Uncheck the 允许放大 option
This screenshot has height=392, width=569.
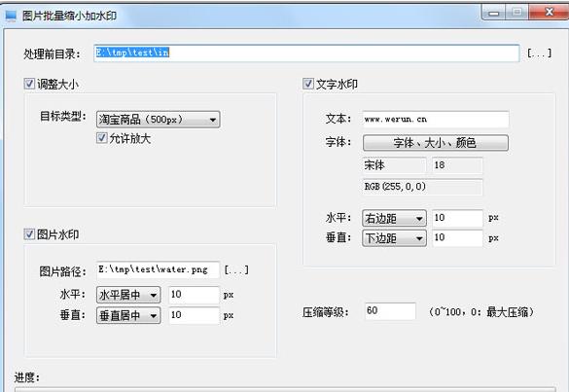[x=102, y=138]
